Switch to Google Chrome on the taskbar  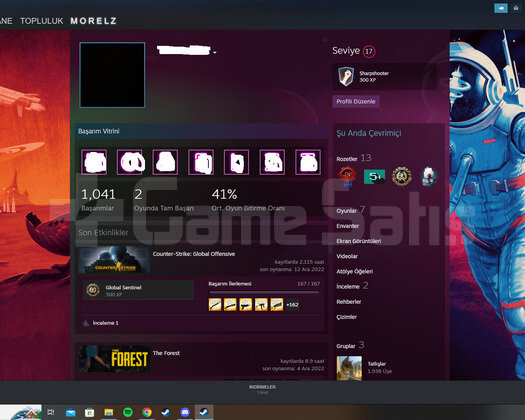click(x=147, y=412)
